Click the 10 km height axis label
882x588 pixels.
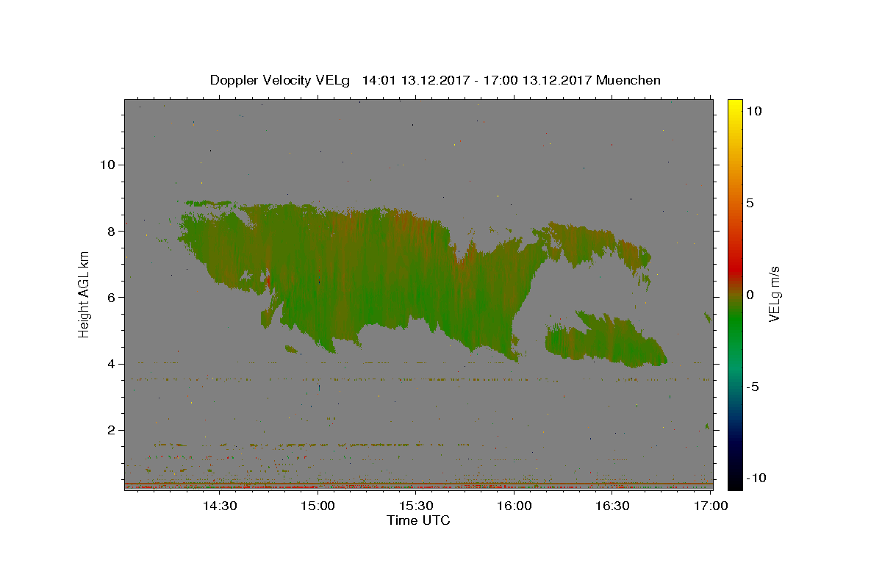107,165
